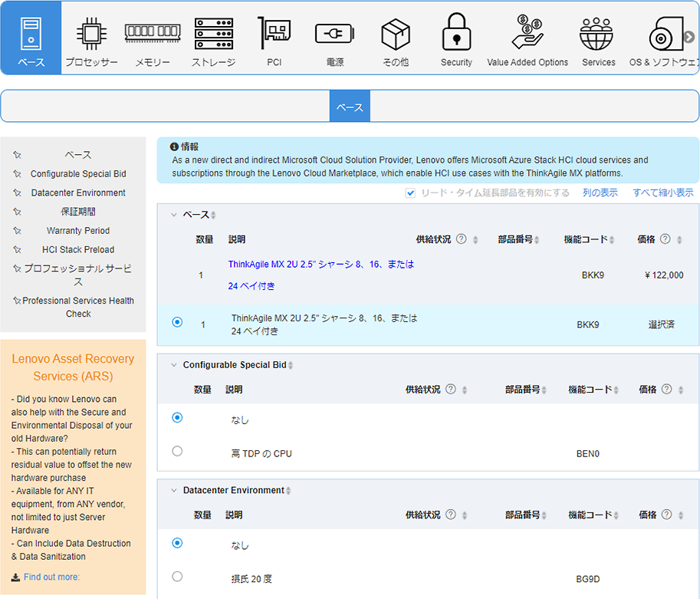
Task: Jump to ベース in sidebar
Action: click(78, 155)
